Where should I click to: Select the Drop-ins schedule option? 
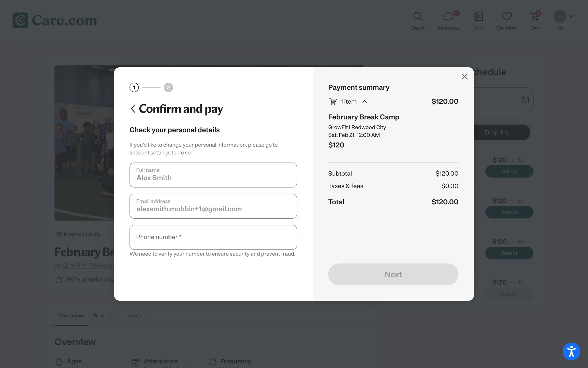click(x=496, y=132)
